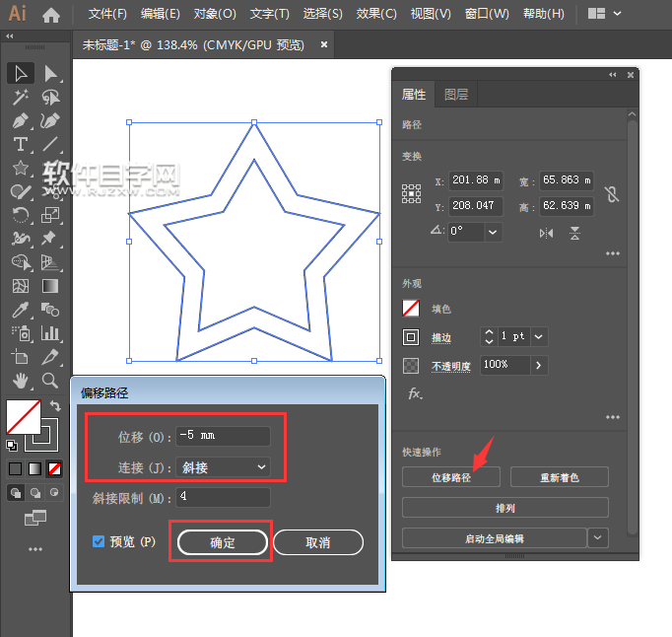Select the Puppet Warp pin tool

(49, 238)
